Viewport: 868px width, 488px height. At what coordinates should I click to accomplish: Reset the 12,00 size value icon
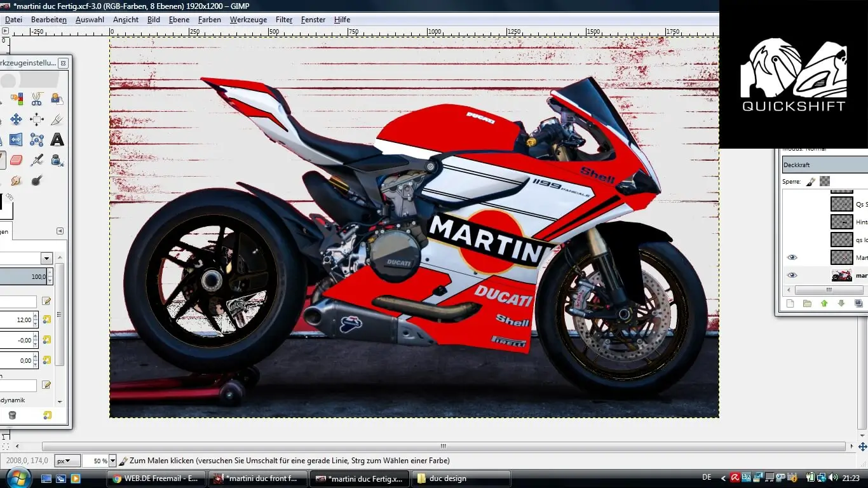[x=46, y=320]
